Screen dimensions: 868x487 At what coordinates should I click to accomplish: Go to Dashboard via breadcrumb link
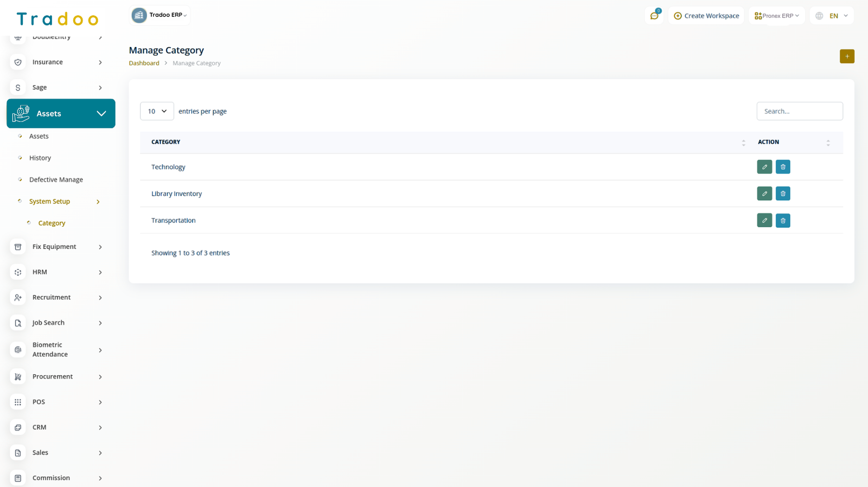tap(144, 63)
